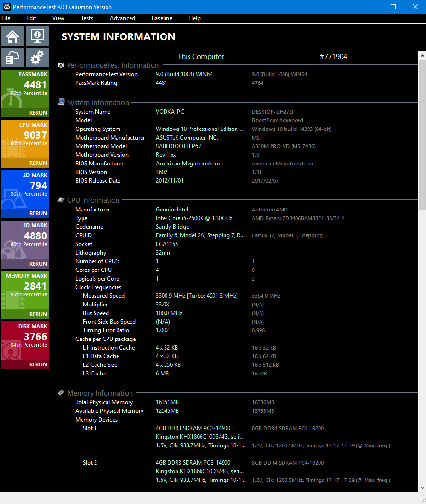Open the System Information monitor icon

pos(37,35)
